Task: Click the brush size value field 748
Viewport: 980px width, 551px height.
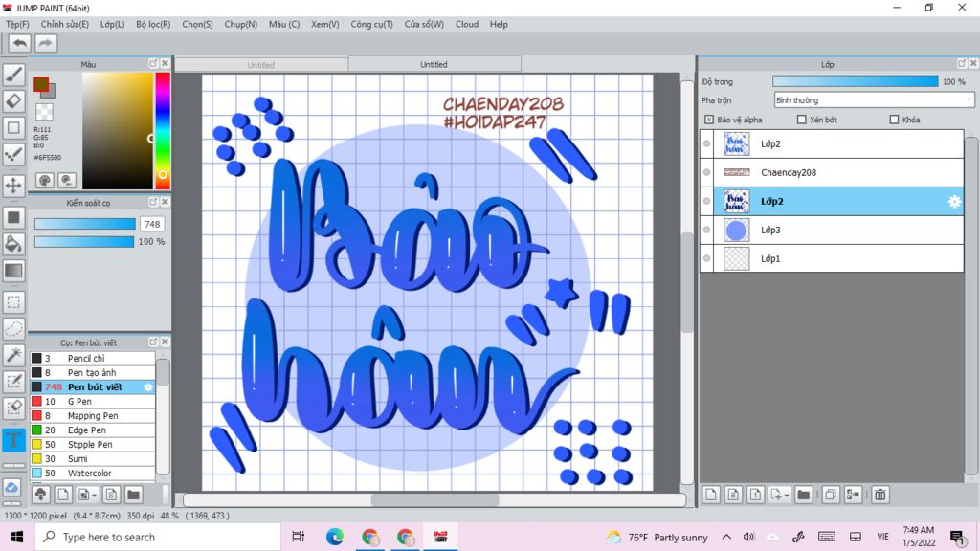Action: tap(152, 224)
